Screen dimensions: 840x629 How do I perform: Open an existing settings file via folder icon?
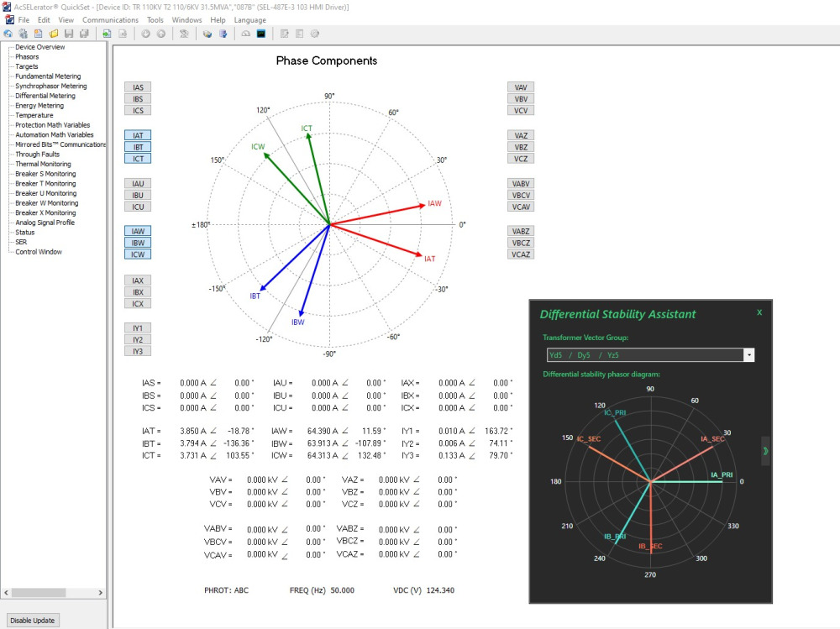pos(53,34)
